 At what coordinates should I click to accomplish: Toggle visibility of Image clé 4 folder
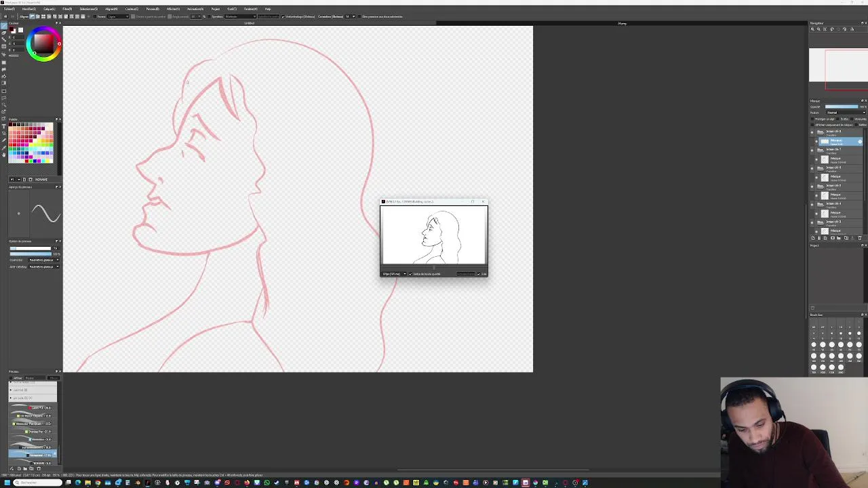812,204
